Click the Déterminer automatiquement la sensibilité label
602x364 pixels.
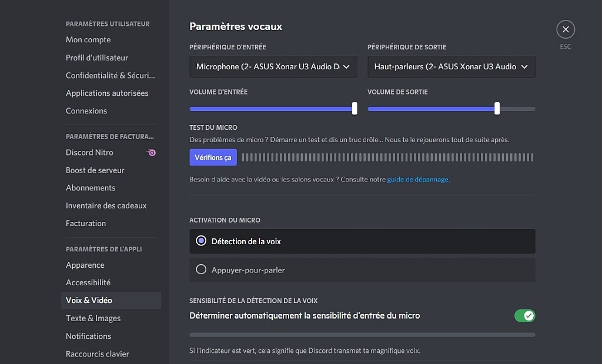(x=305, y=316)
